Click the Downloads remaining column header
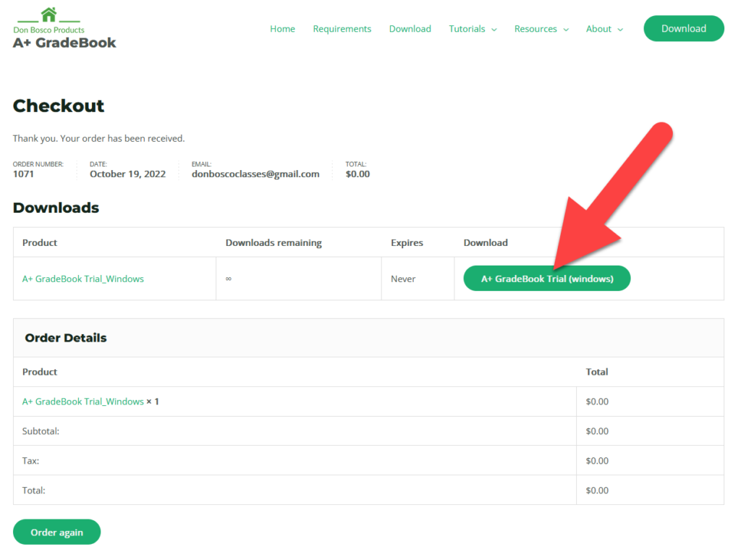The height and width of the screenshot is (560, 741). [274, 242]
